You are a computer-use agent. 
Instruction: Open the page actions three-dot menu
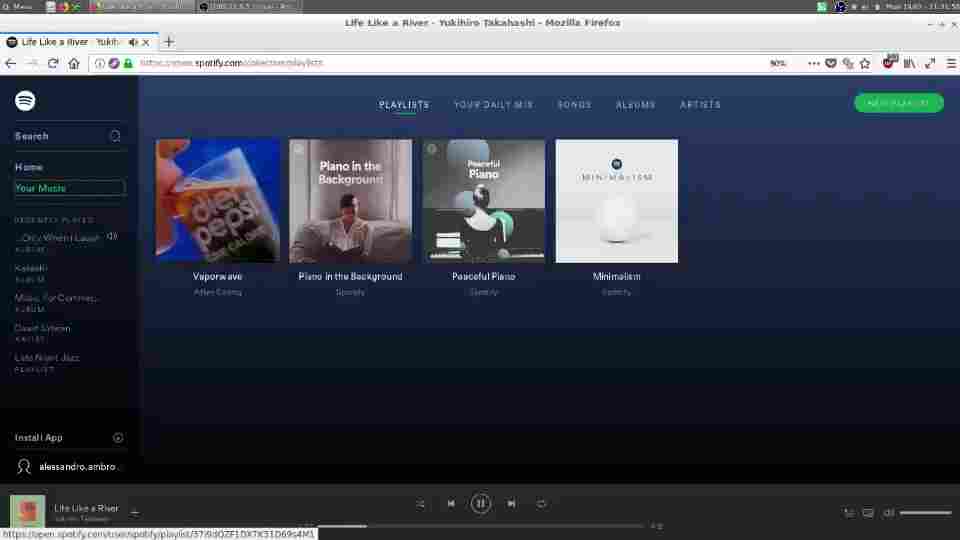pyautogui.click(x=813, y=63)
